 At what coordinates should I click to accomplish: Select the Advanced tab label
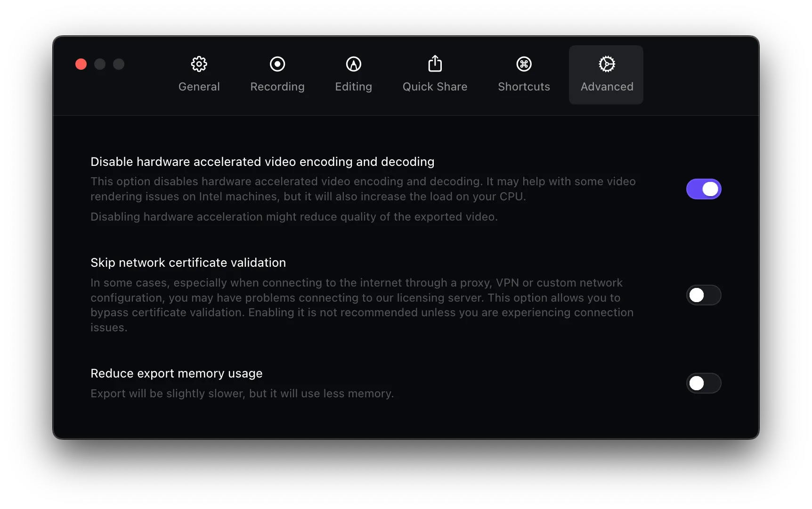tap(607, 87)
